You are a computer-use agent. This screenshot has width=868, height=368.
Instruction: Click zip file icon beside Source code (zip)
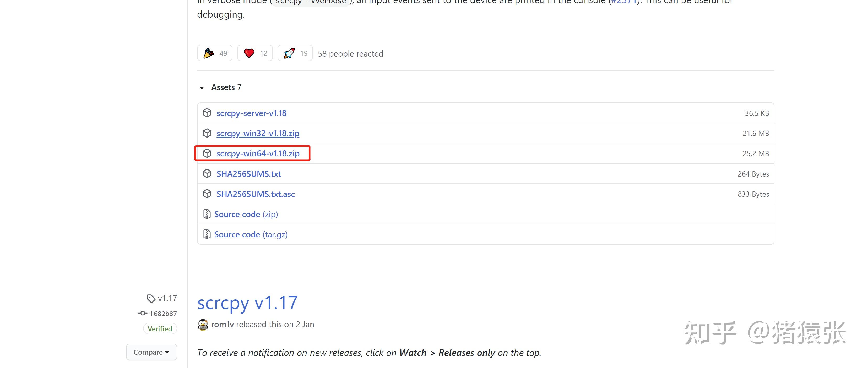(x=207, y=214)
